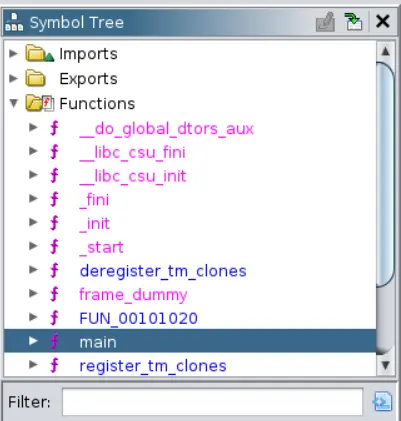Expand the FUN_00101020 node
This screenshot has width=401, height=421.
click(x=33, y=317)
